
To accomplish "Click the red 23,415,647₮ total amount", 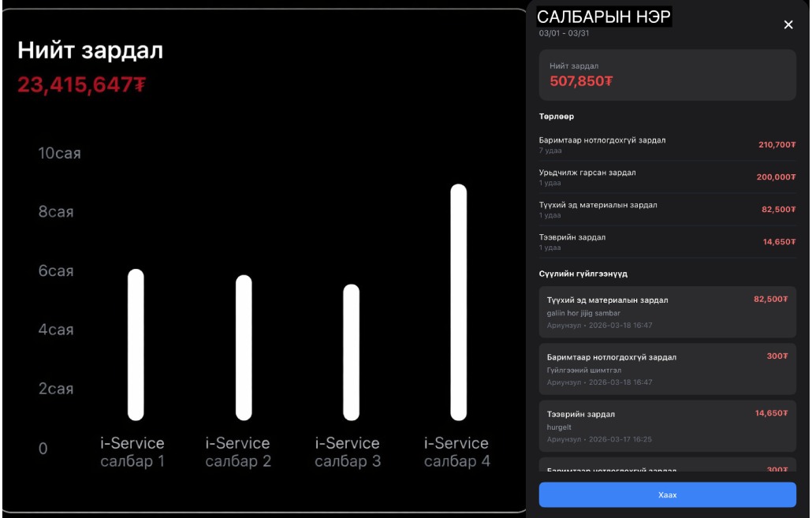I will (81, 84).
